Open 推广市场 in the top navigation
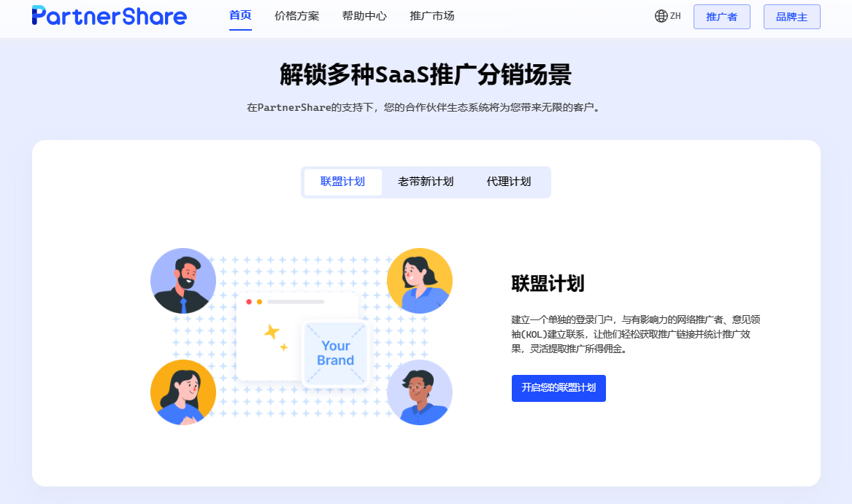This screenshot has width=852, height=504. 432,16
